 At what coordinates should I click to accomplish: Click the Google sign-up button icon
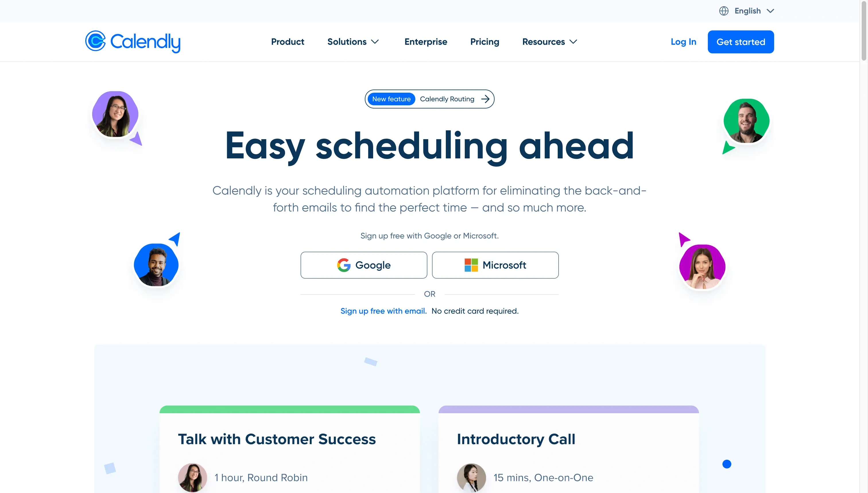pos(343,265)
